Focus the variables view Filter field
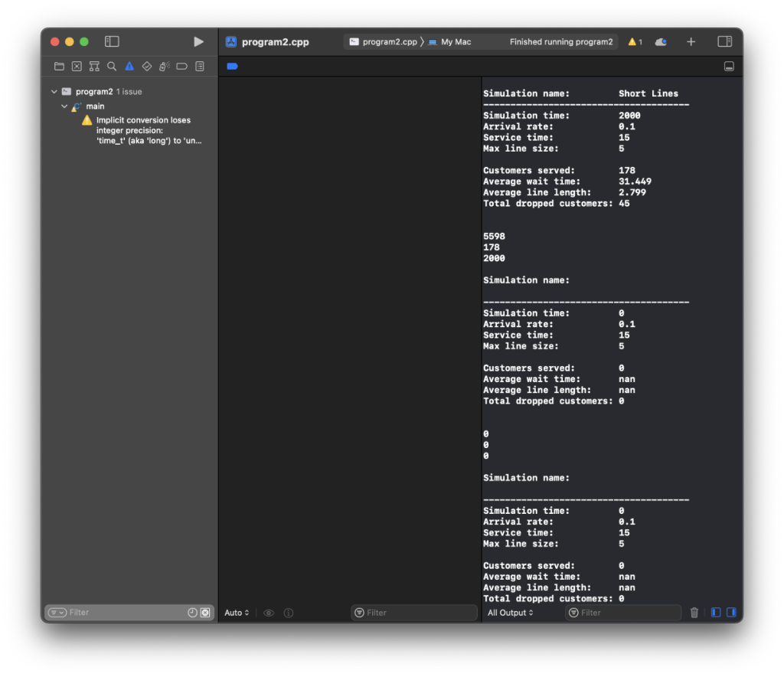This screenshot has width=784, height=677. [414, 613]
